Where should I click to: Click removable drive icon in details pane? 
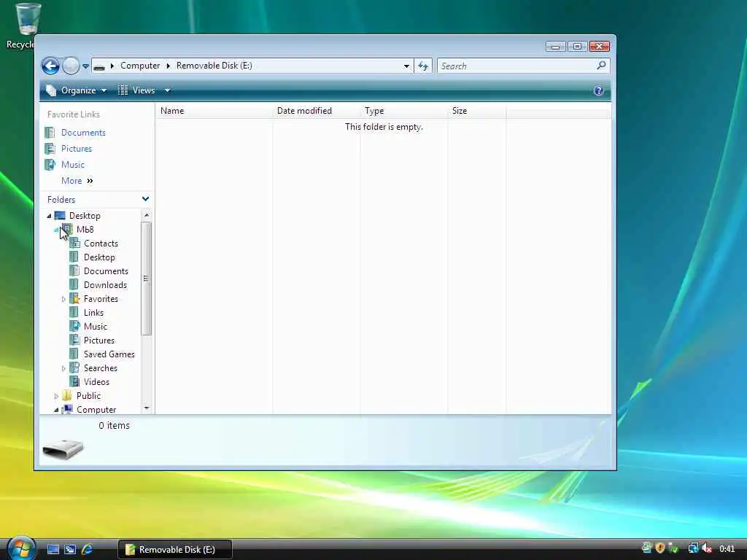[63, 449]
